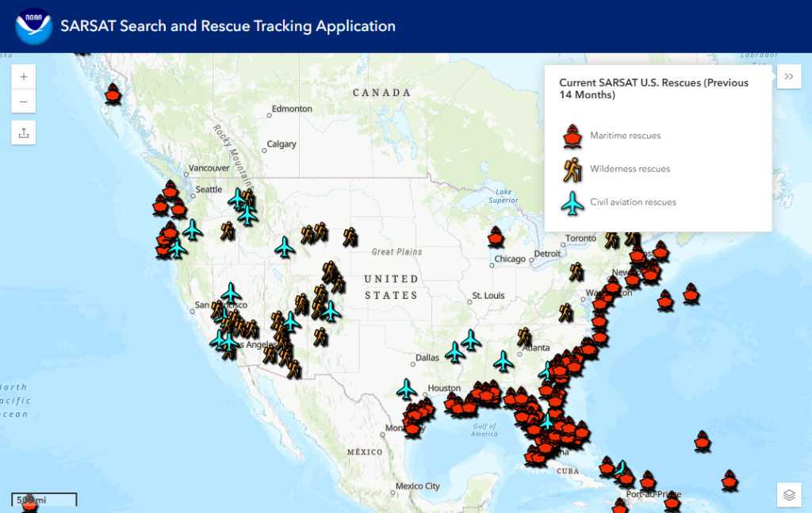Click the Edmonton city label
The height and width of the screenshot is (513, 812).
point(292,109)
